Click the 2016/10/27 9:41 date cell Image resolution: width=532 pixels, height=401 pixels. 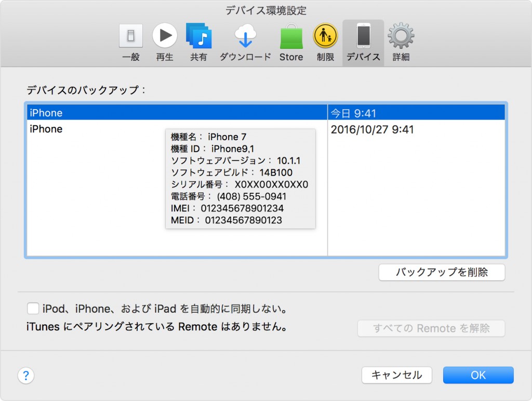tap(416, 129)
